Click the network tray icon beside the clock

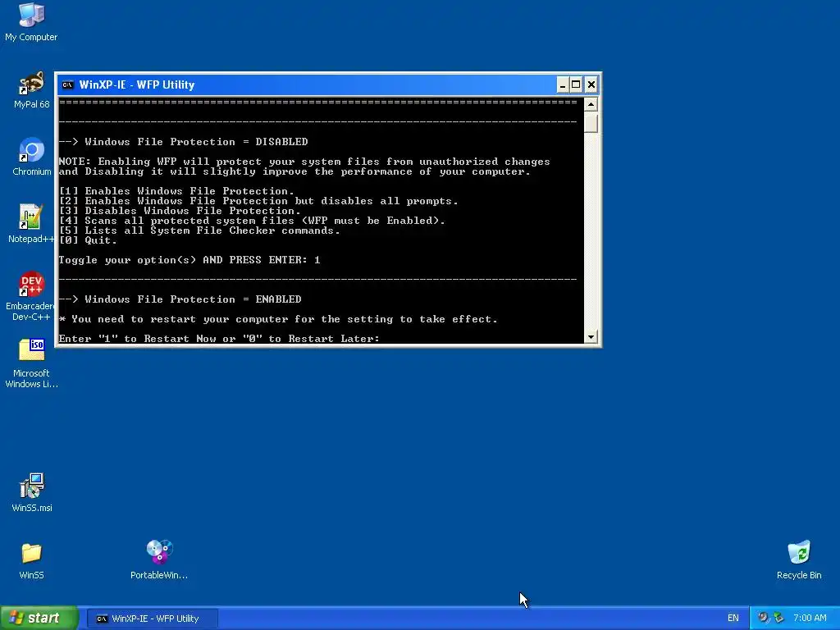click(x=778, y=618)
